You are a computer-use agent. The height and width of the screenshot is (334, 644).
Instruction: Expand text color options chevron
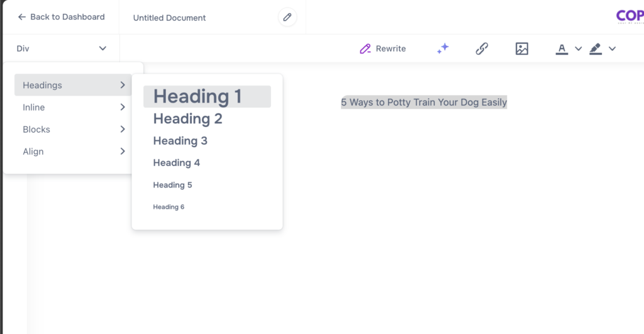(x=579, y=48)
